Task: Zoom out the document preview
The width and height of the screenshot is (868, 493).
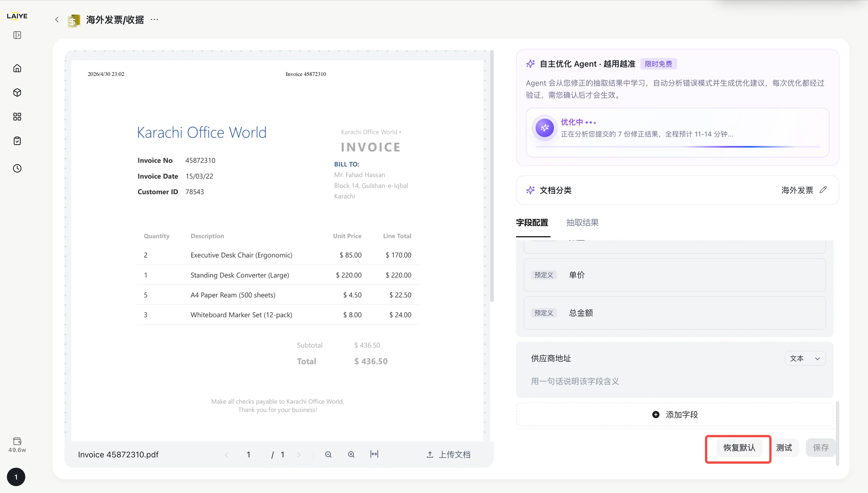Action: coord(328,455)
